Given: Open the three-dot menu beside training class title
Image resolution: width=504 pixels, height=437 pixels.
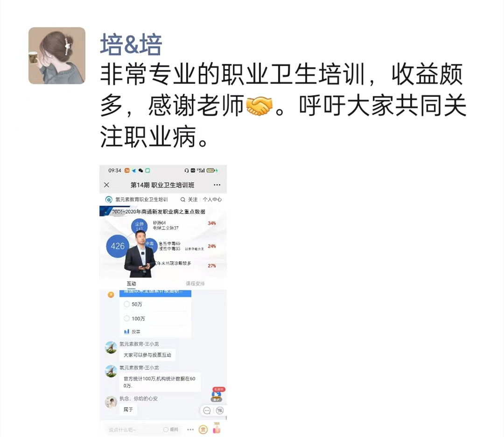Looking at the screenshot, I should [217, 185].
